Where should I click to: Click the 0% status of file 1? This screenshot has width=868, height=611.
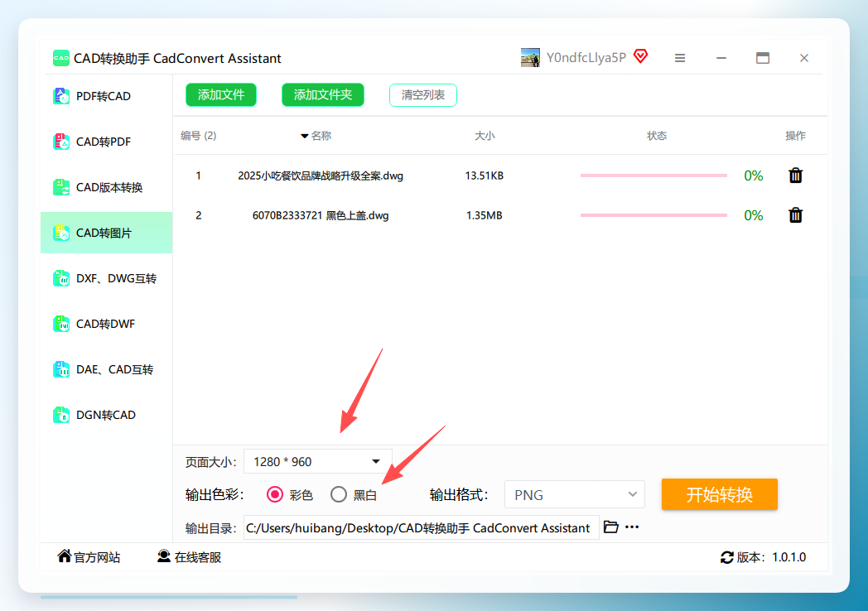tap(754, 176)
